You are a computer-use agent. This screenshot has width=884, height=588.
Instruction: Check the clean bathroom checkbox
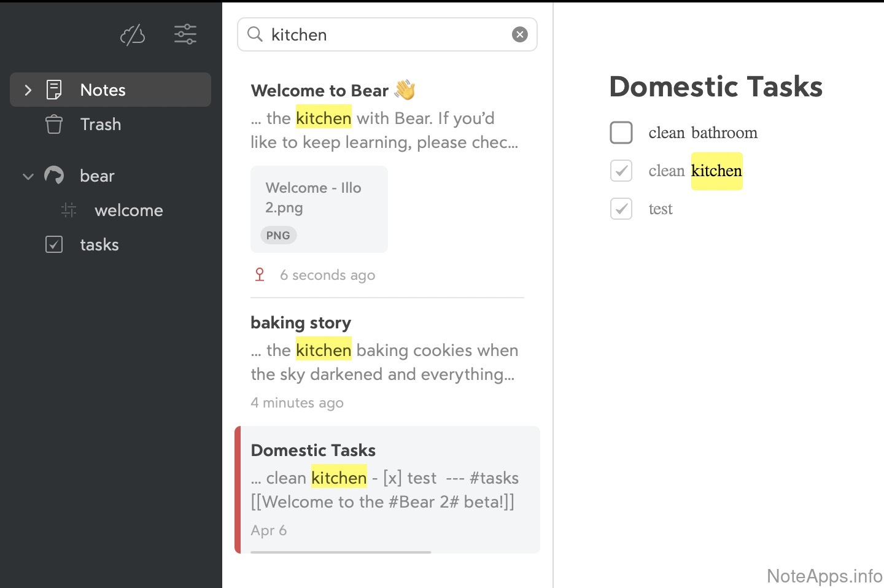pyautogui.click(x=621, y=133)
